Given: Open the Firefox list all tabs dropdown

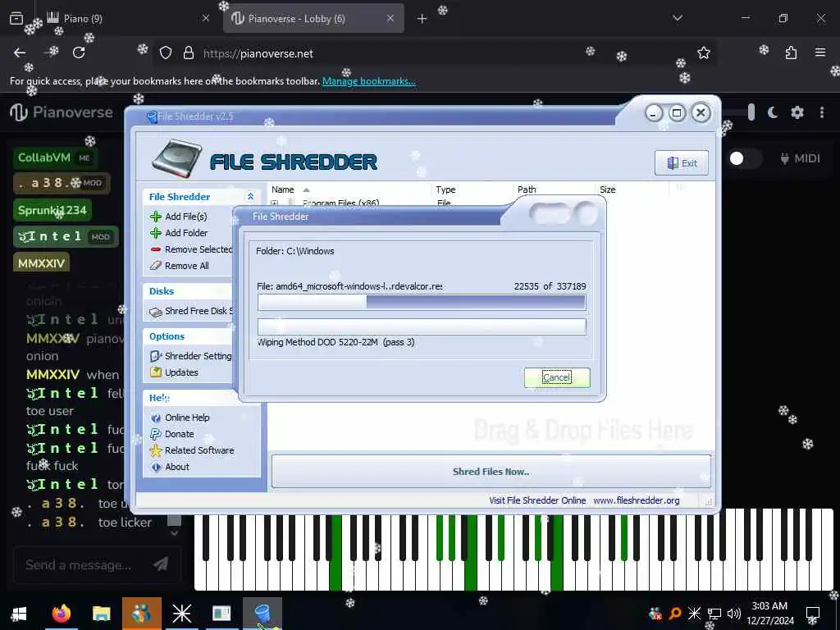Looking at the screenshot, I should click(677, 18).
